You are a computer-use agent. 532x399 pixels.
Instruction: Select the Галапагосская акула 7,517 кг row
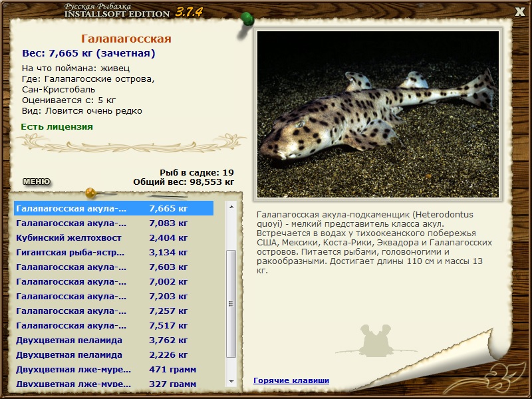pos(114,325)
